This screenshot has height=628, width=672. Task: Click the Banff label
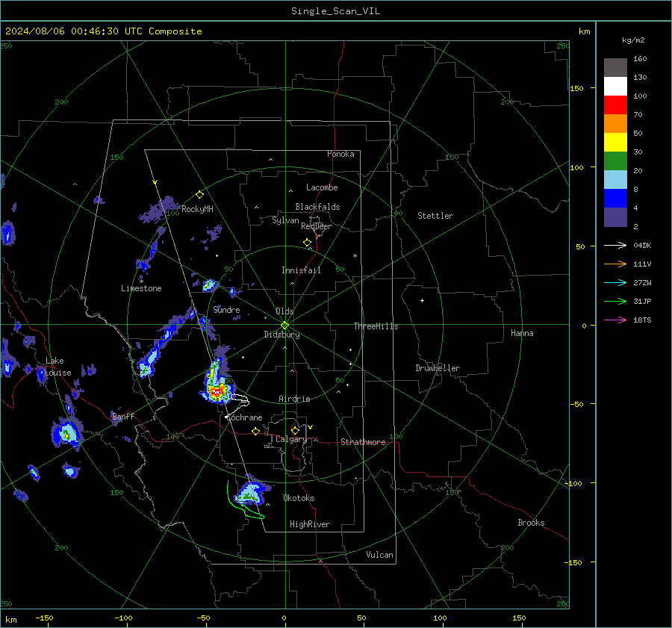123,416
